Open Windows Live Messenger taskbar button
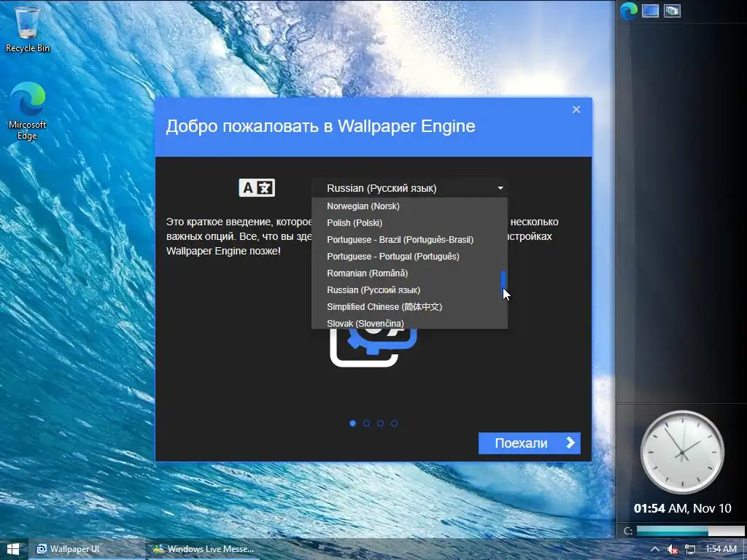The height and width of the screenshot is (560, 747). [203, 549]
